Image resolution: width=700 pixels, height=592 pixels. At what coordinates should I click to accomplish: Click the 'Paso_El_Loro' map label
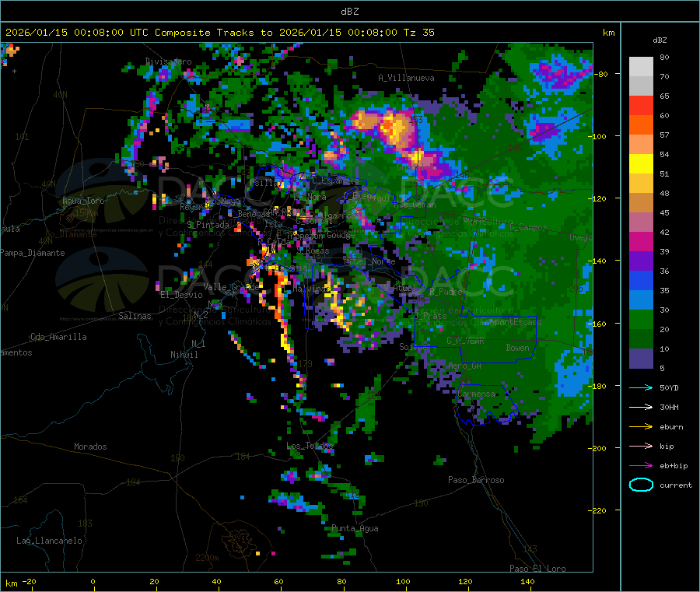(537, 569)
